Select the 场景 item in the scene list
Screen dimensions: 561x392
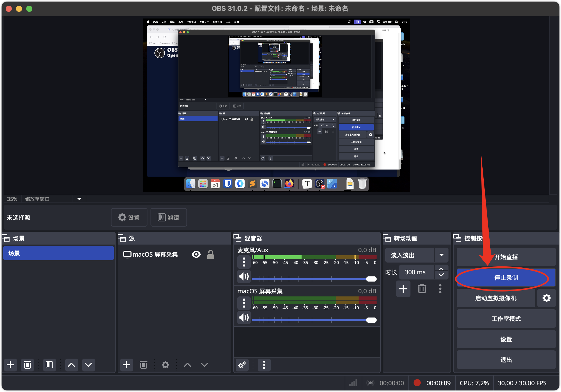59,253
